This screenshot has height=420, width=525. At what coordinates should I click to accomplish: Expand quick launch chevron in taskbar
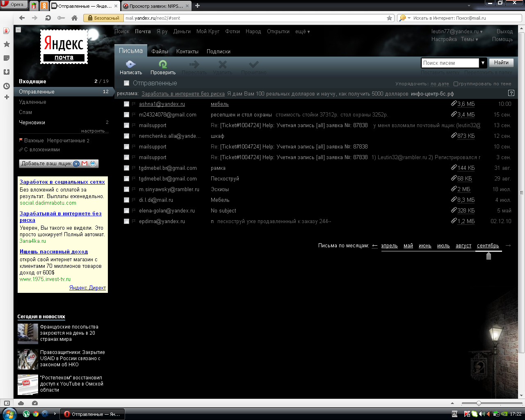[x=55, y=414]
